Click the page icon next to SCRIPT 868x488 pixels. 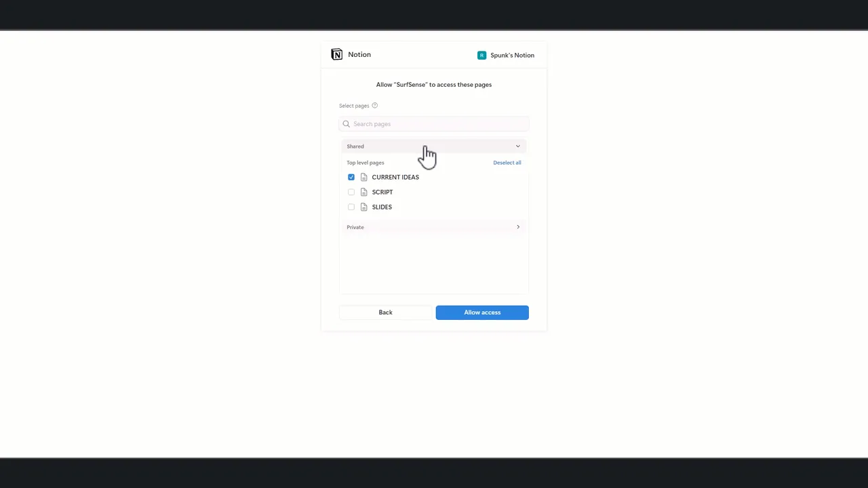coord(364,192)
